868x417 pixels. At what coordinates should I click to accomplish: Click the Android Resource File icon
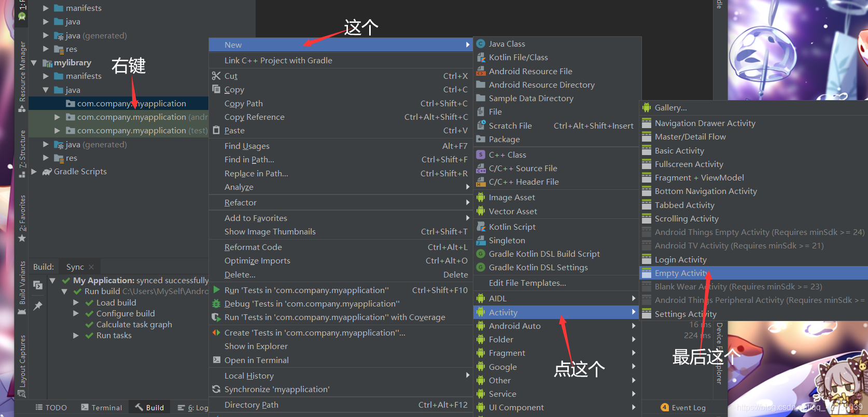click(x=481, y=71)
